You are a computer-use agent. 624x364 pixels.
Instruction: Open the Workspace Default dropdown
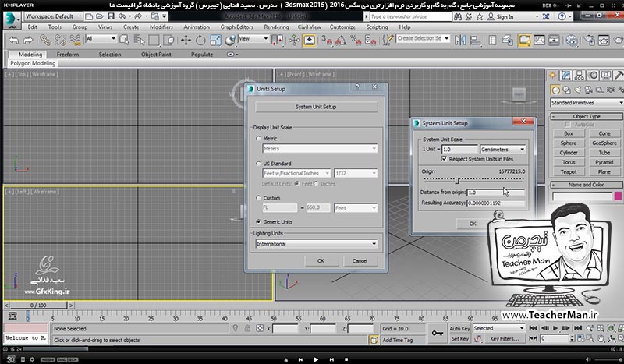pyautogui.click(x=53, y=16)
